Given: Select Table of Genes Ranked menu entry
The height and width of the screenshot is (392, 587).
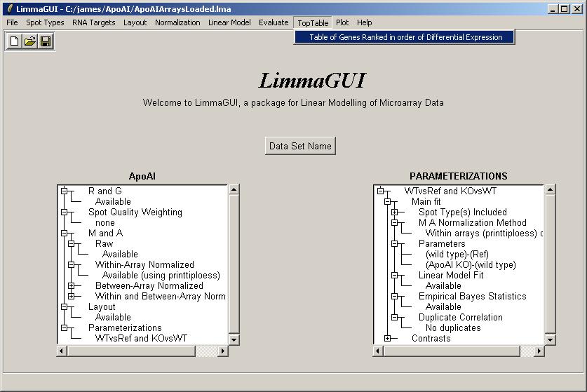Looking at the screenshot, I should click(x=405, y=37).
